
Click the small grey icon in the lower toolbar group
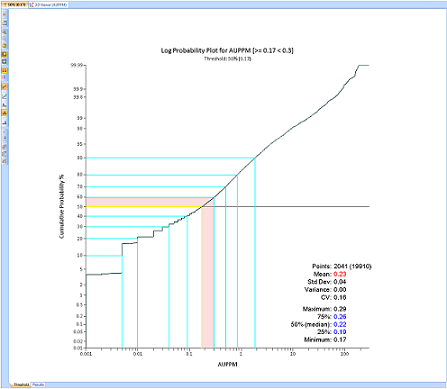4,132
